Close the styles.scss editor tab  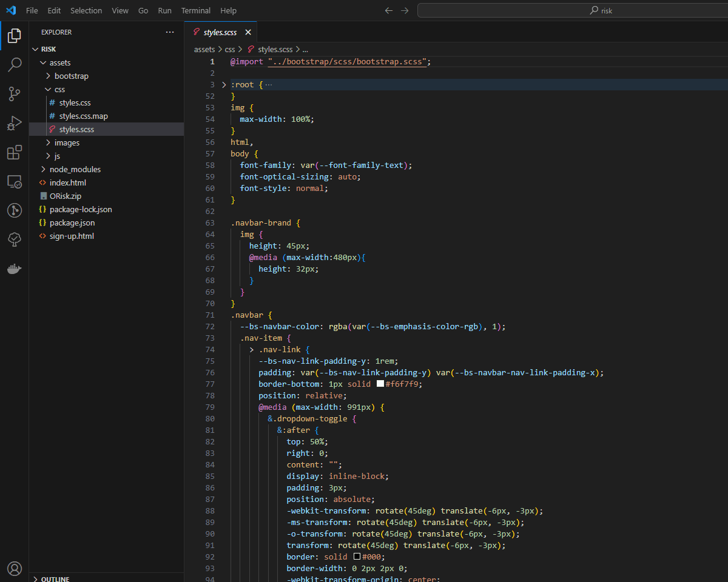tap(248, 32)
